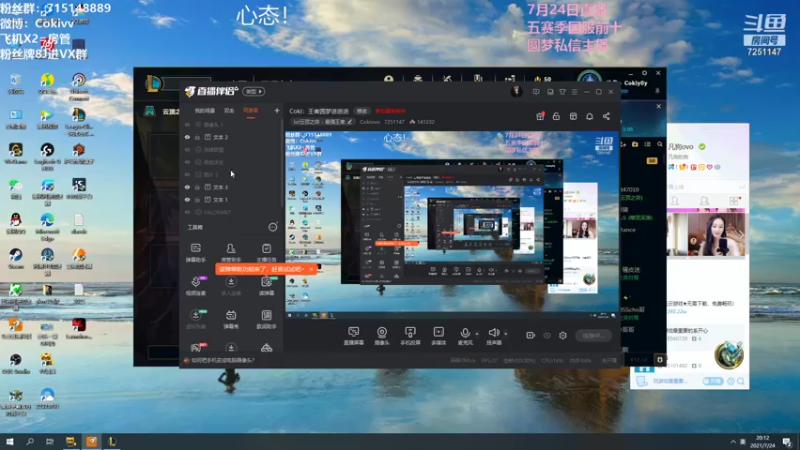Open the 直播屏幕 screen capture source
Viewport: 800px width, 450px height.
click(354, 336)
